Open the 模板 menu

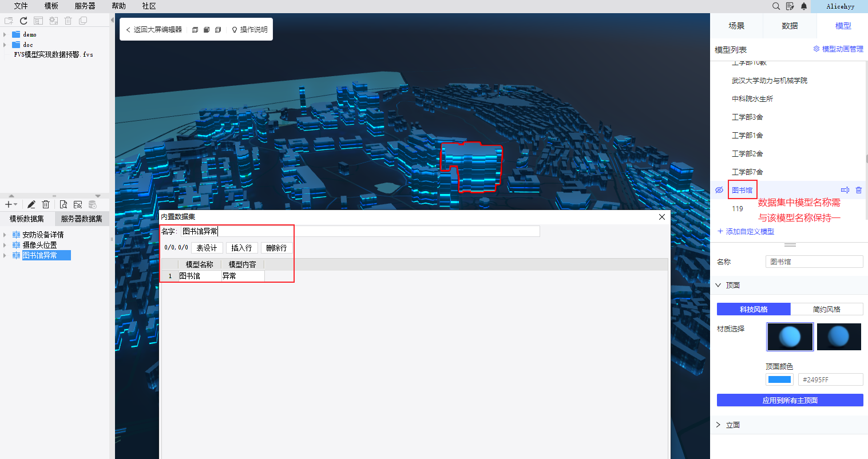pyautogui.click(x=51, y=6)
